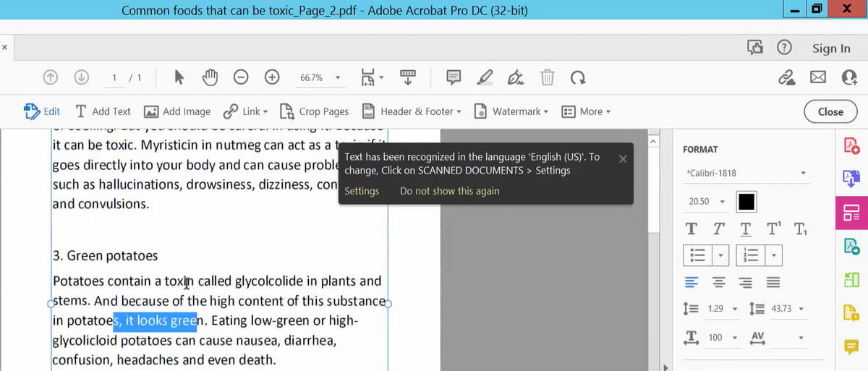Click Do not show this again link

pos(449,191)
